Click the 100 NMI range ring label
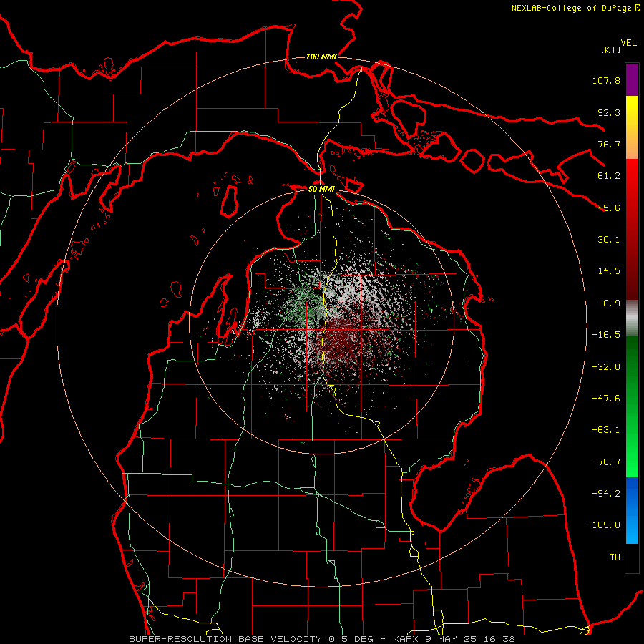 coord(321,57)
